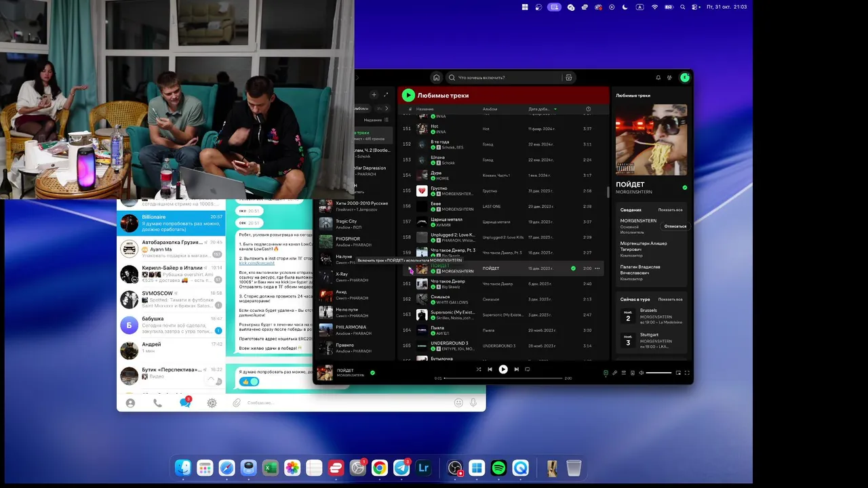868x488 pixels.
Task: Toggle Now Playing view panel
Action: [606, 373]
